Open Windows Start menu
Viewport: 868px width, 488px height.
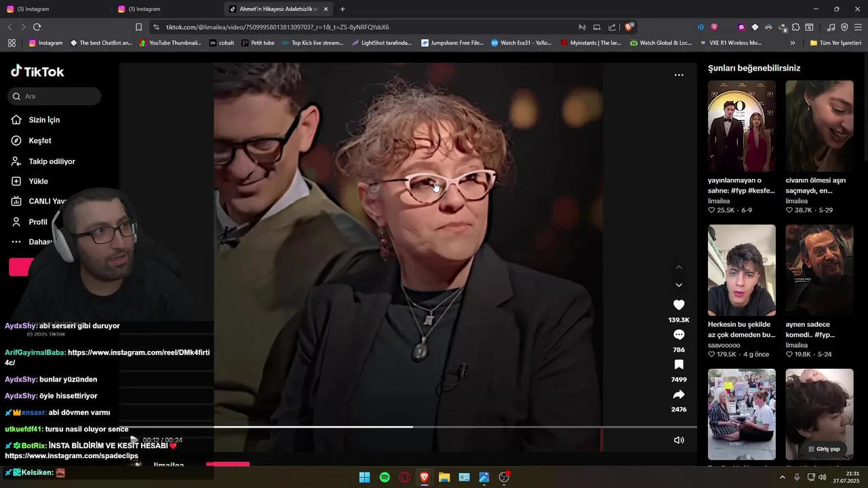coord(364,477)
